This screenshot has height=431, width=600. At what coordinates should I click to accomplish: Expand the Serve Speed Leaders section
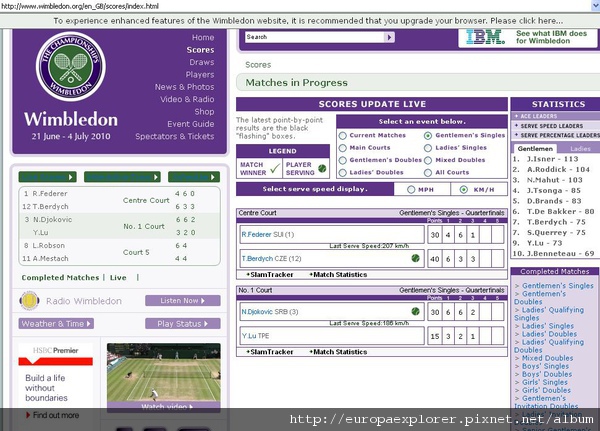[x=549, y=126]
